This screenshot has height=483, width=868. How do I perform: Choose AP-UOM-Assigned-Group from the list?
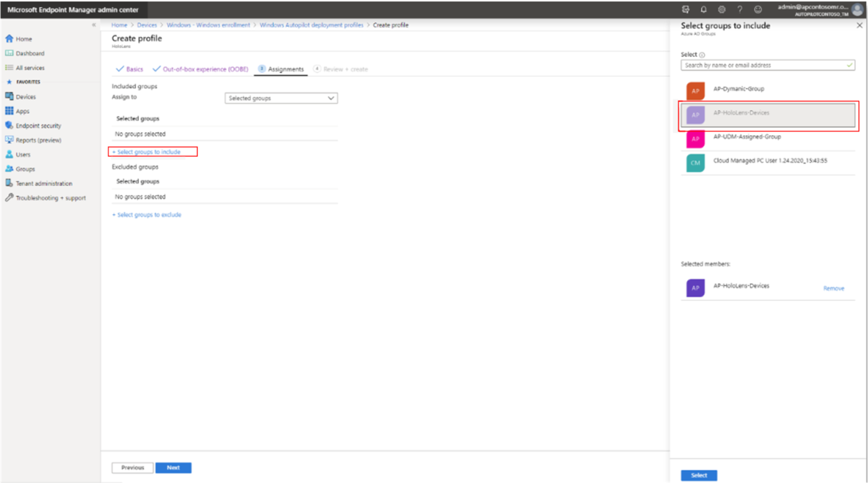[x=746, y=138]
